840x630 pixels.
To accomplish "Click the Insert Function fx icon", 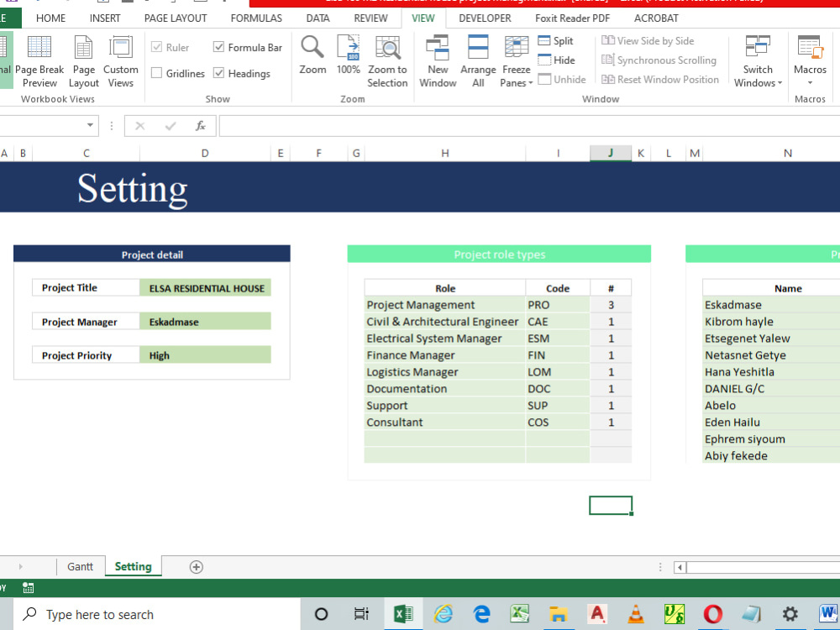I will (201, 126).
